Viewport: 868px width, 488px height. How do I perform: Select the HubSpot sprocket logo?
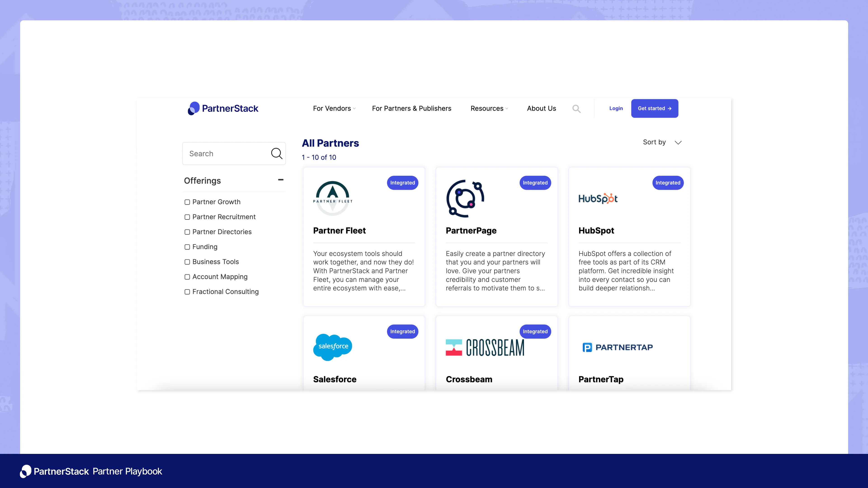tap(597, 198)
